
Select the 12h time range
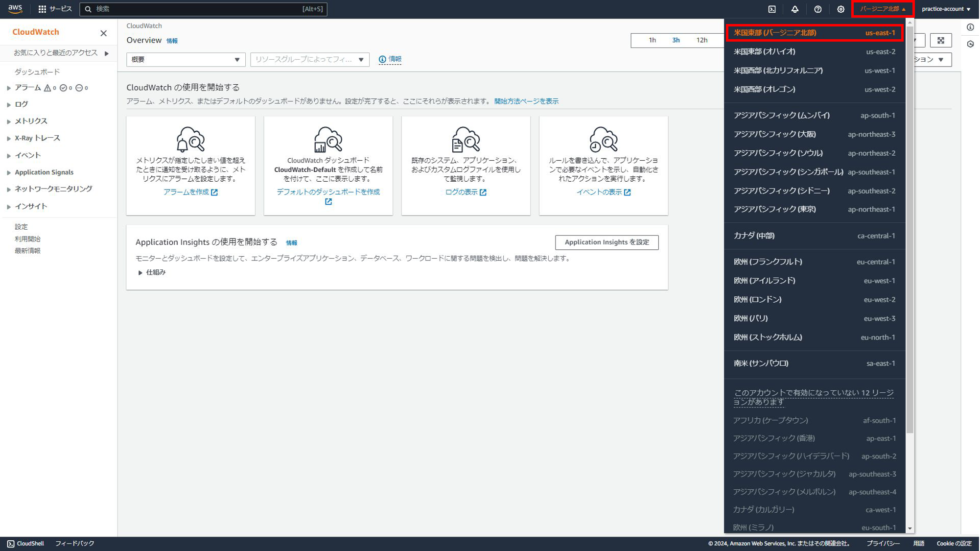(x=701, y=40)
